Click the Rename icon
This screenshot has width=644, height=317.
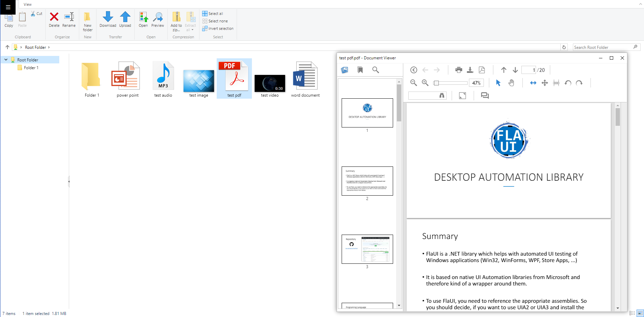[x=69, y=17]
